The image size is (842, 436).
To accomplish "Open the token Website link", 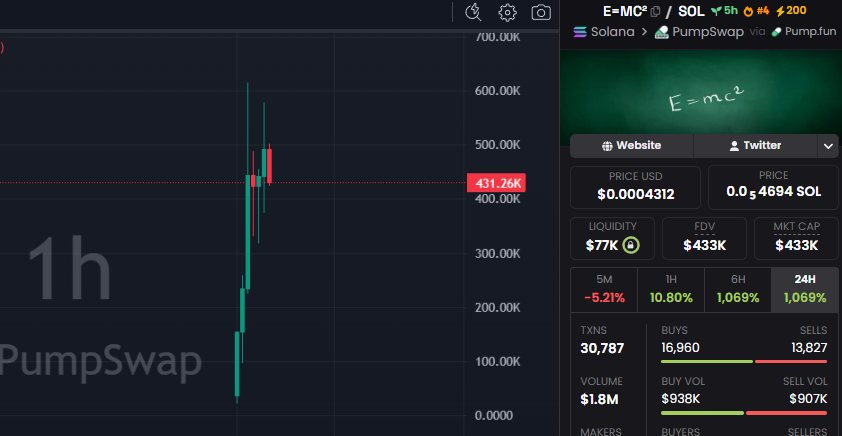I will pyautogui.click(x=631, y=146).
